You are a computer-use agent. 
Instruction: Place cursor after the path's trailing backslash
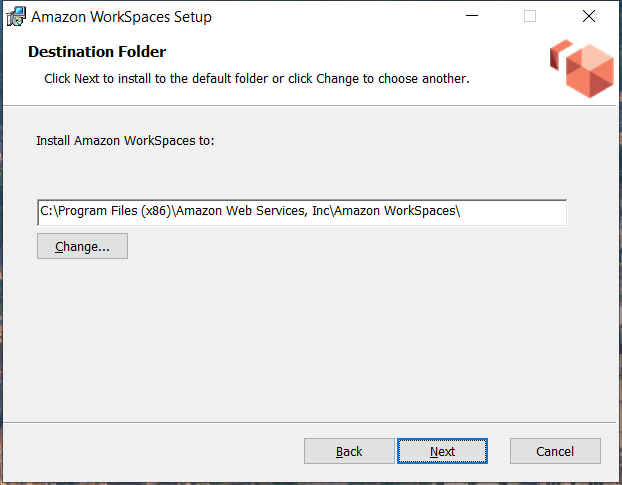tap(463, 212)
